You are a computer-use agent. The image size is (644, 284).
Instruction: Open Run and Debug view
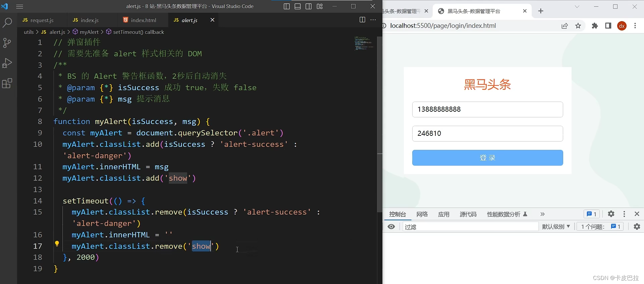point(7,63)
